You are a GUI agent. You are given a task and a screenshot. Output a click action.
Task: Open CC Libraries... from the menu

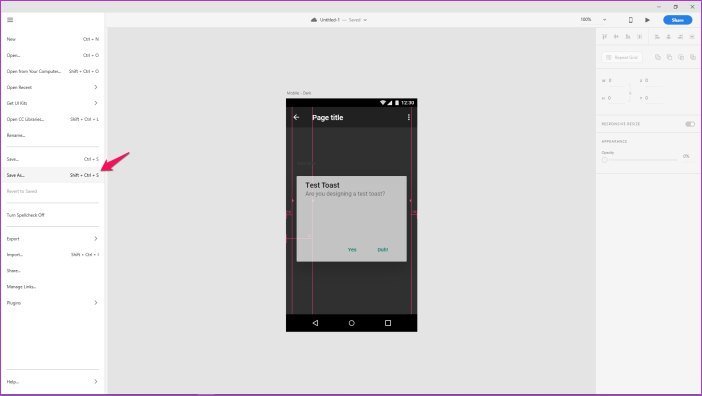pyautogui.click(x=52, y=119)
